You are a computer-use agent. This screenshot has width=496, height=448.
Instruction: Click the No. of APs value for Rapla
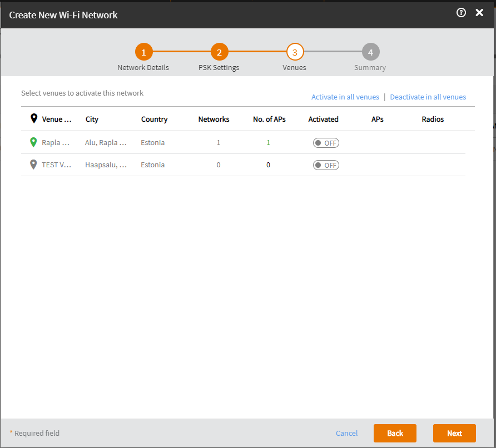[268, 143]
